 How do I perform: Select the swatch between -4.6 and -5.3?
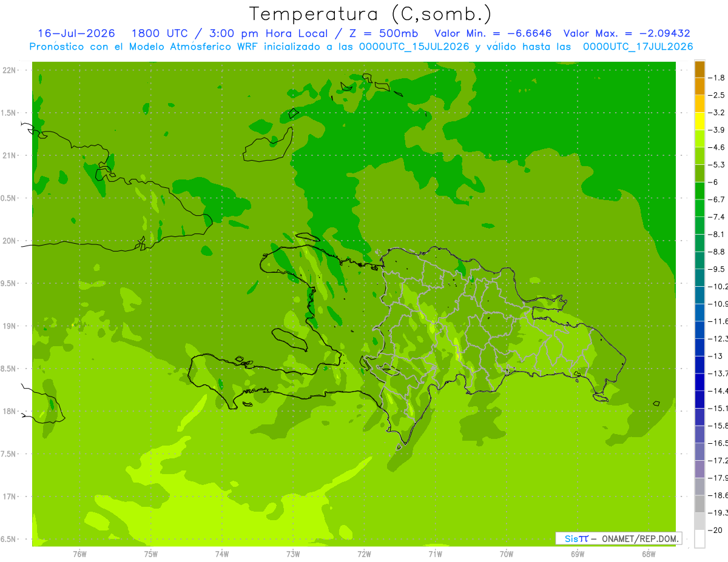point(699,156)
